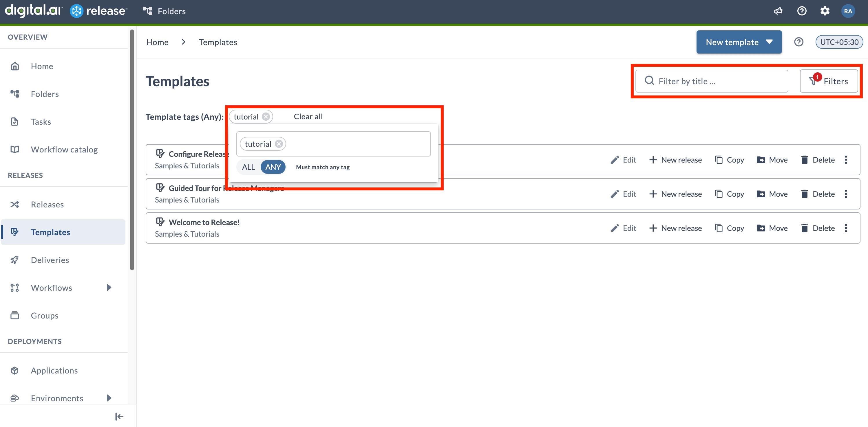Image resolution: width=868 pixels, height=427 pixels.
Task: Open more options for Configure Release template
Action: pyautogui.click(x=846, y=160)
